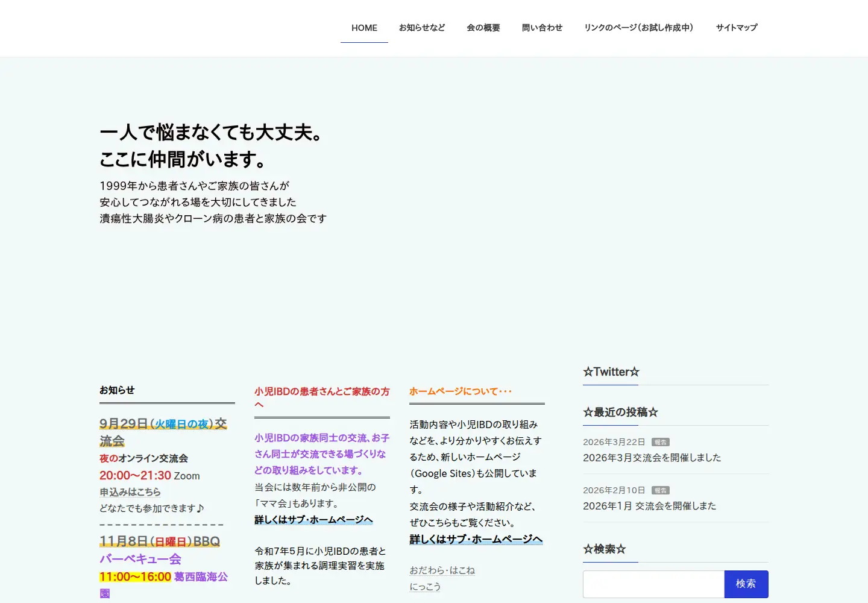Open 詳しくはサブ･ホームページへ under ホームページについて column
868x603 pixels.
coord(476,539)
